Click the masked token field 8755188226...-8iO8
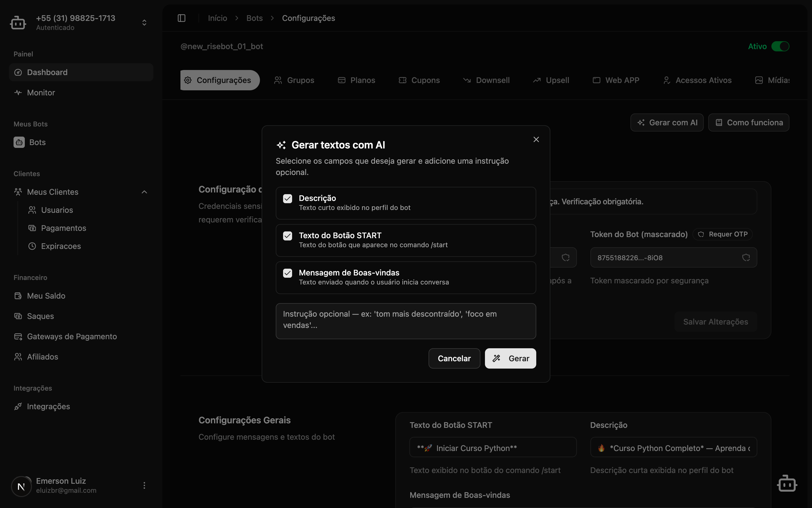This screenshot has width=812, height=508. pyautogui.click(x=673, y=258)
